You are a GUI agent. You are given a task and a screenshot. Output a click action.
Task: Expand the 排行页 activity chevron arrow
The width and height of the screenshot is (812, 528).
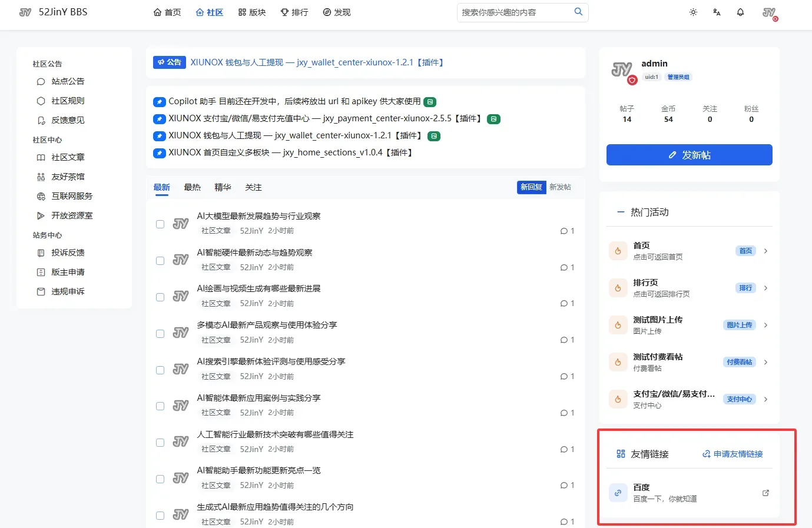click(x=765, y=288)
